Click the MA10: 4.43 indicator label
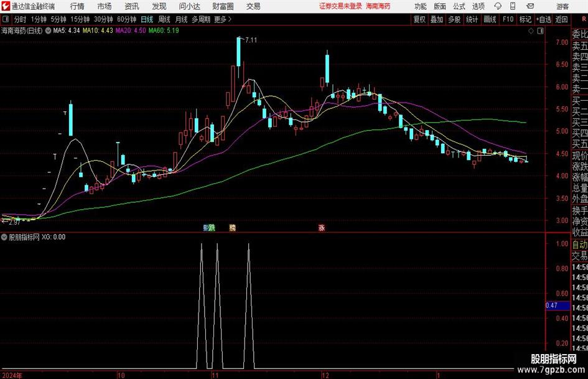The width and height of the screenshot is (588, 379). coord(98,30)
